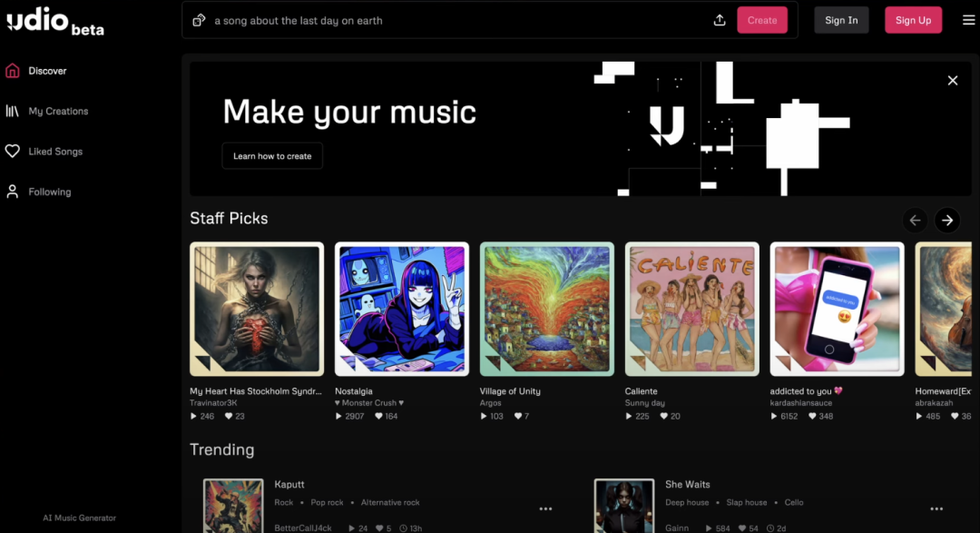Click the Sign In button
The width and height of the screenshot is (980, 533).
pyautogui.click(x=841, y=20)
